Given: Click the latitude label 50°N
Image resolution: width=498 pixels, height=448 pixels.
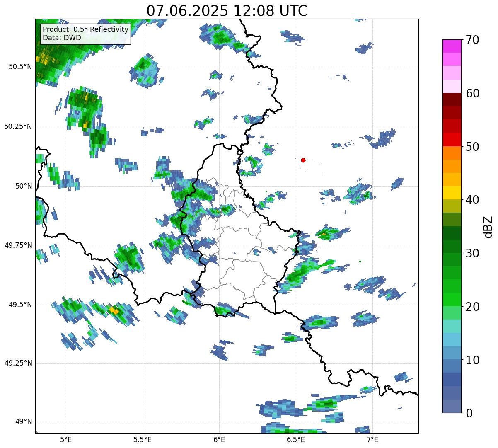Looking at the screenshot, I should (23, 186).
